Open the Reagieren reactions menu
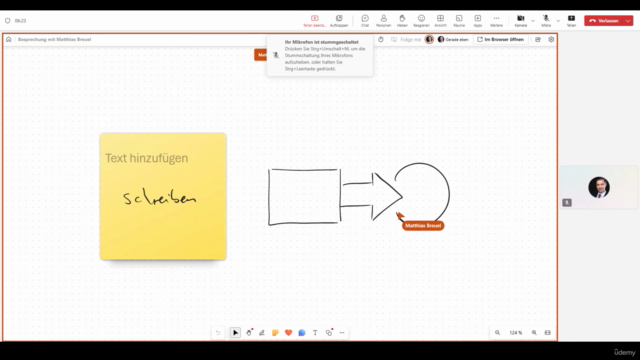Screen dimensions: 640x360 (421, 21)
